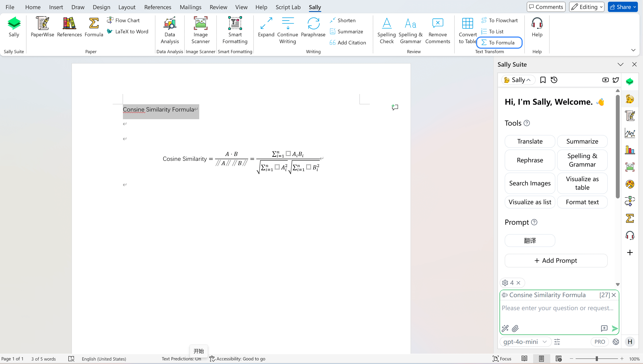This screenshot has width=643, height=364.
Task: Open the gpt-4o-mini model dropdown
Action: 525,342
